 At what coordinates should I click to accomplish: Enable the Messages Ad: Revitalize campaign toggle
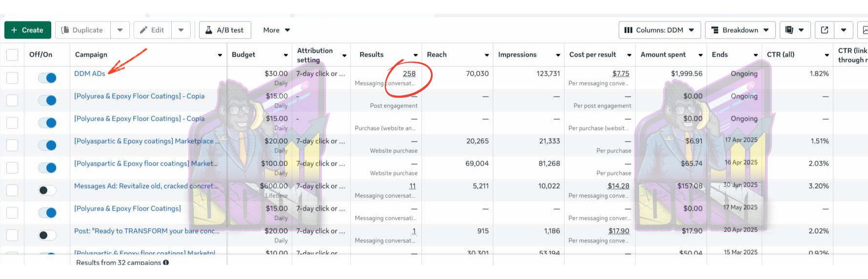[x=48, y=190]
